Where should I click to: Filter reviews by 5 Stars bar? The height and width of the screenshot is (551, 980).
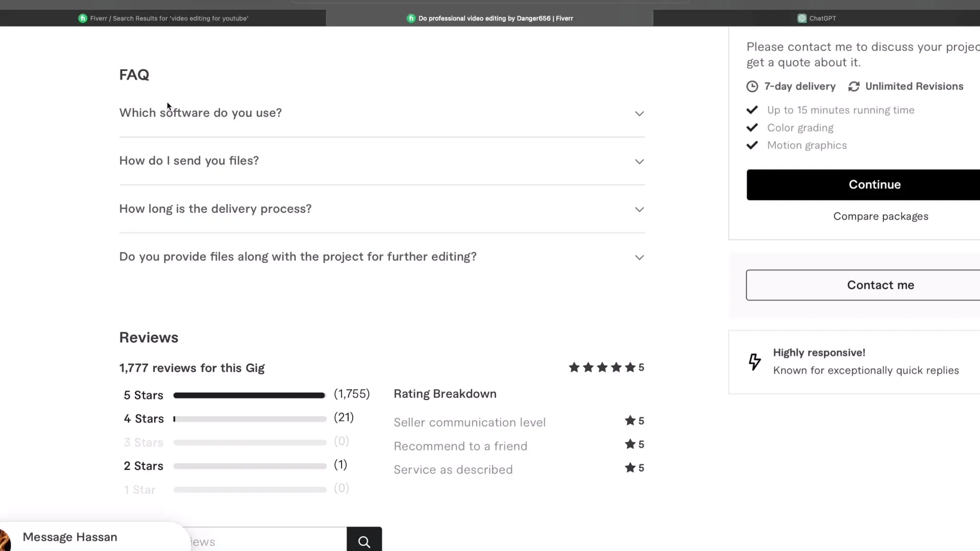[249, 395]
